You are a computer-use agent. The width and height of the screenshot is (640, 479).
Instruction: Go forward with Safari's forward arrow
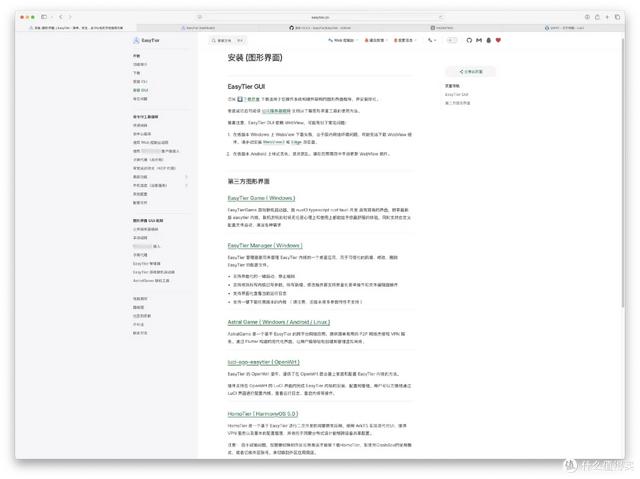tap(70, 17)
